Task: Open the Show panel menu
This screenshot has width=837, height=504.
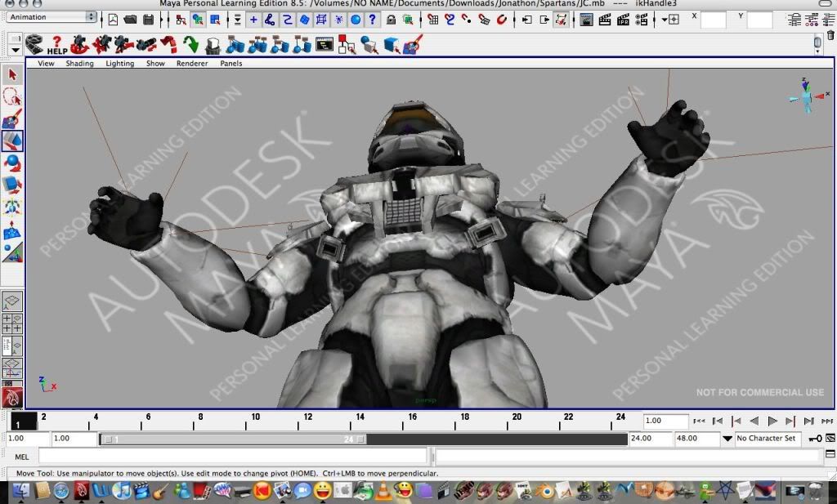Action: pyautogui.click(x=155, y=63)
